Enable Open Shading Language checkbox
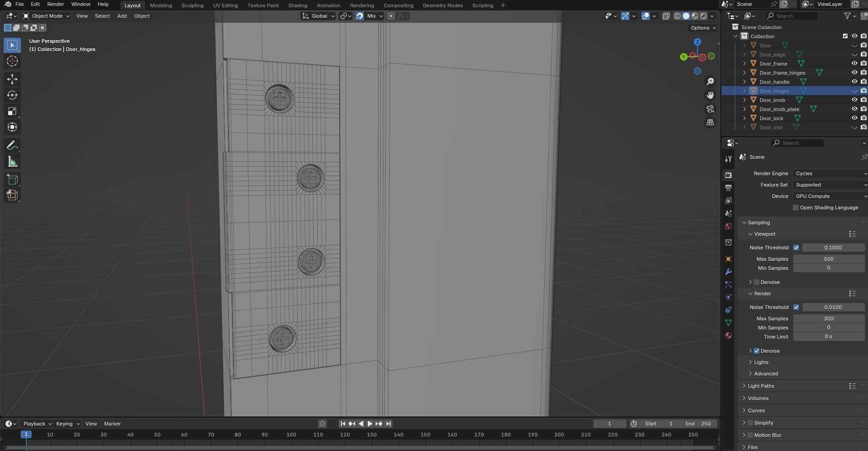This screenshot has width=868, height=451. (796, 208)
